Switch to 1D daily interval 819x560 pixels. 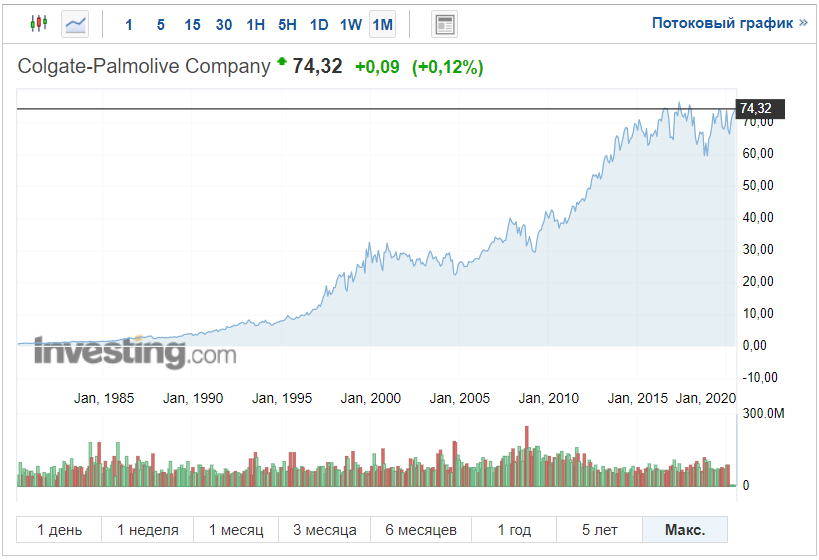[x=319, y=24]
